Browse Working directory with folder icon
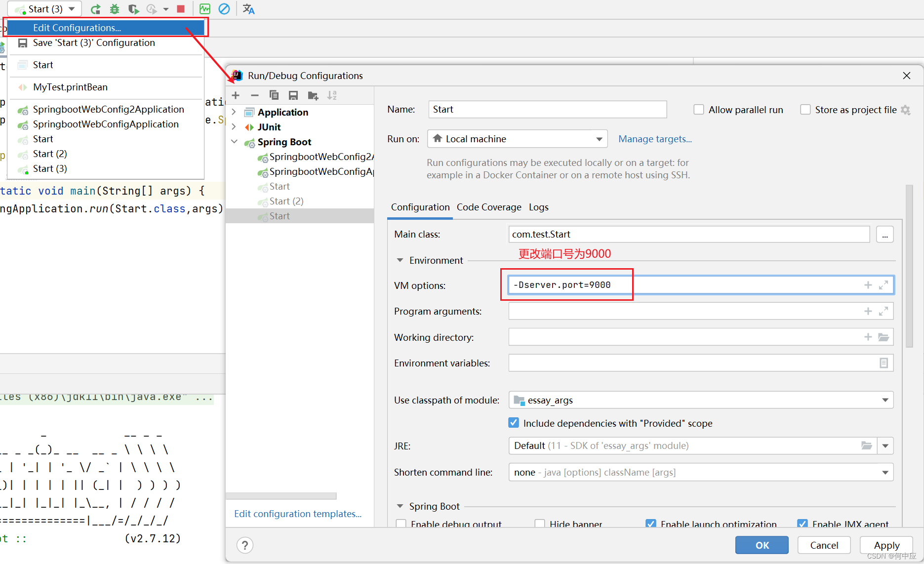Image resolution: width=924 pixels, height=564 pixels. (884, 337)
